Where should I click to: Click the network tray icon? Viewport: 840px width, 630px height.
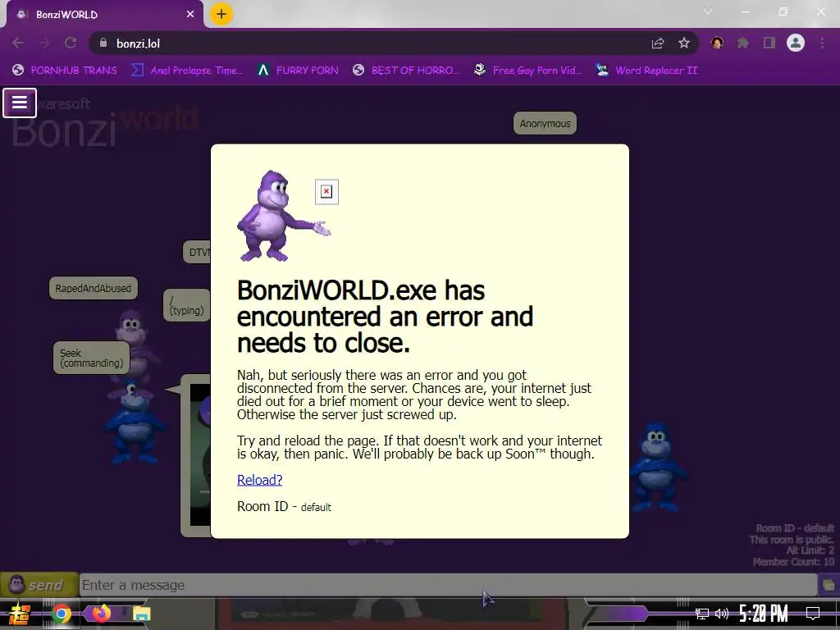pyautogui.click(x=702, y=614)
